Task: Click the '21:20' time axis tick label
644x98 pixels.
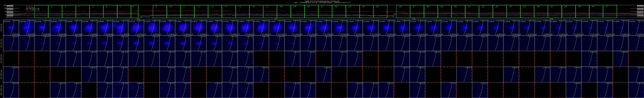Action: coord(414,19)
